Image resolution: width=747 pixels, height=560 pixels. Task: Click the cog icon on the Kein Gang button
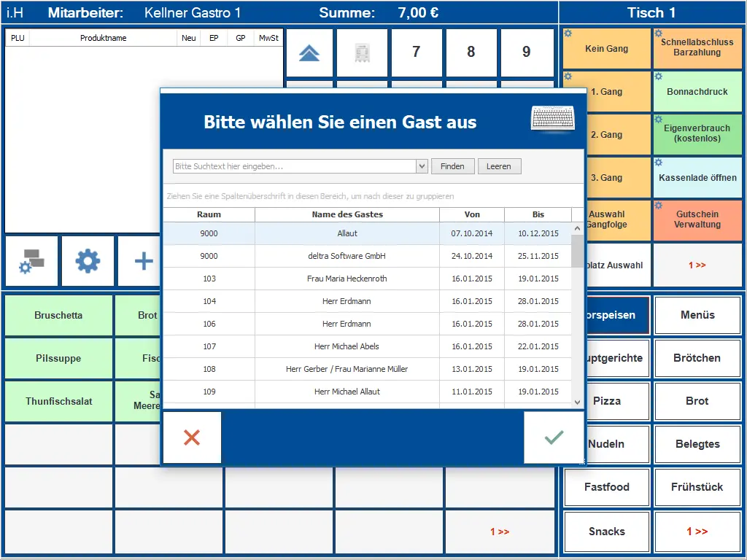570,33
